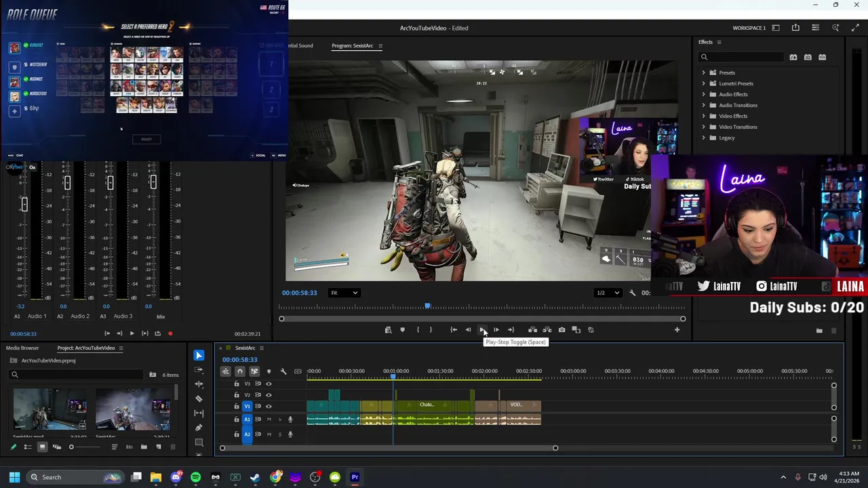
Task: Click the New Item icon in Project panel
Action: pyautogui.click(x=159, y=447)
